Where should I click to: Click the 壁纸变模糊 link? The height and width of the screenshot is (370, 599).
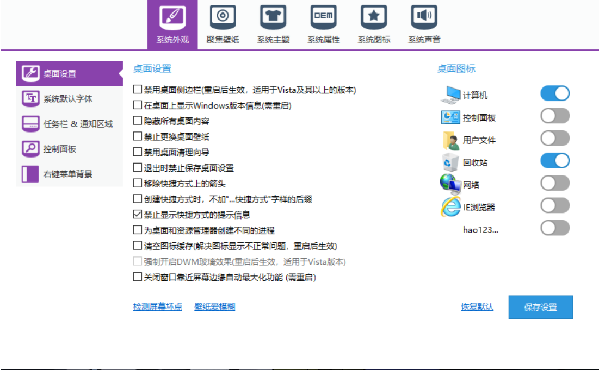(x=215, y=307)
